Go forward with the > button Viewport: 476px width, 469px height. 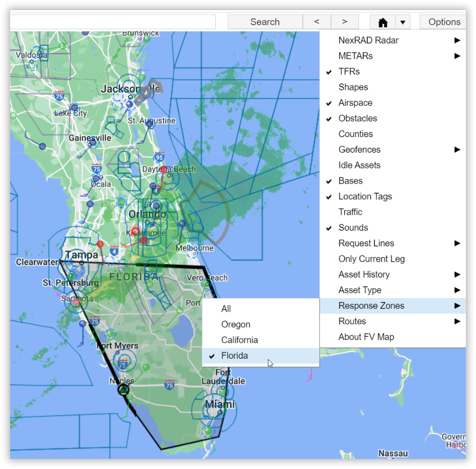[x=344, y=22]
